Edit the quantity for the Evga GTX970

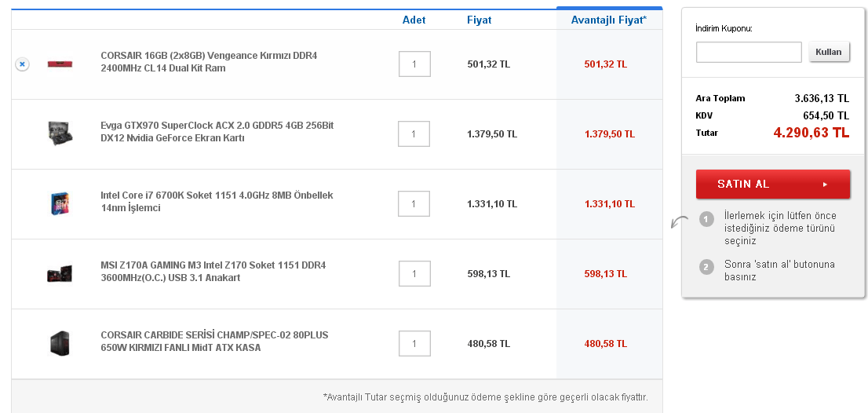pyautogui.click(x=414, y=134)
